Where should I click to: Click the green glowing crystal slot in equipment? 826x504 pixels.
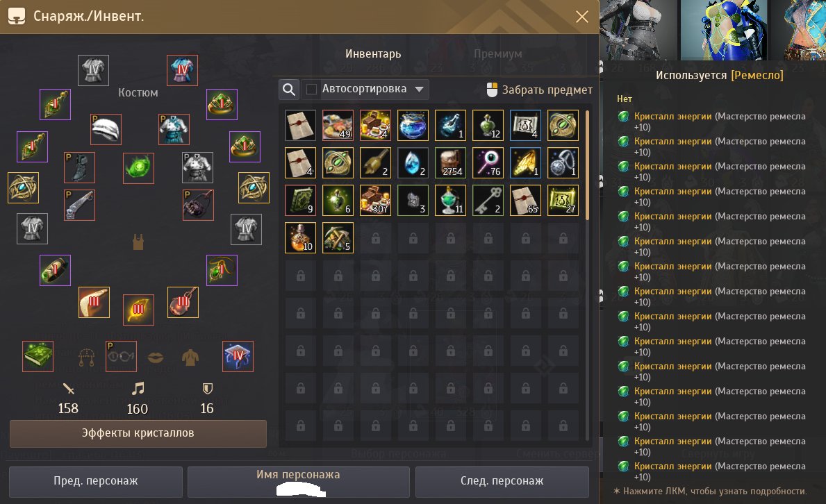click(x=138, y=168)
